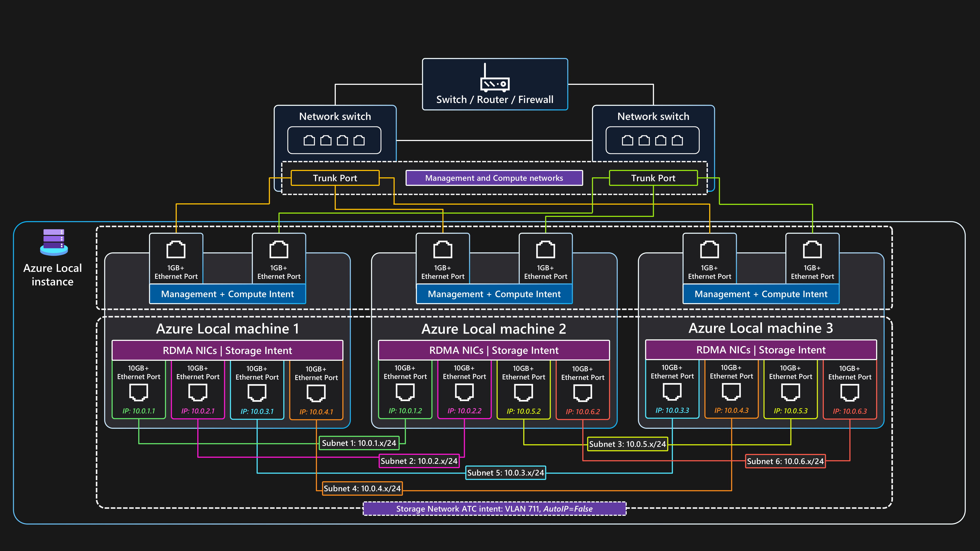
Task: Click the left Network switch title
Action: [335, 116]
